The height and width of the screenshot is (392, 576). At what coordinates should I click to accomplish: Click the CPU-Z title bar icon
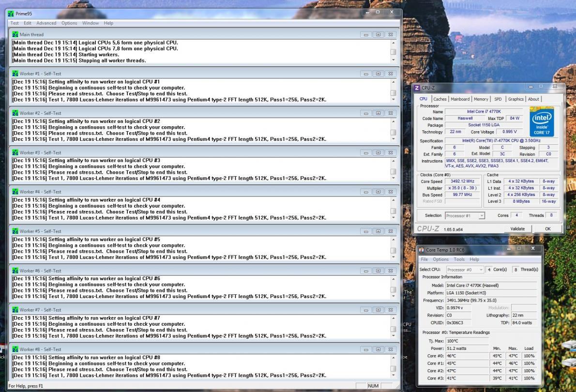pyautogui.click(x=417, y=88)
